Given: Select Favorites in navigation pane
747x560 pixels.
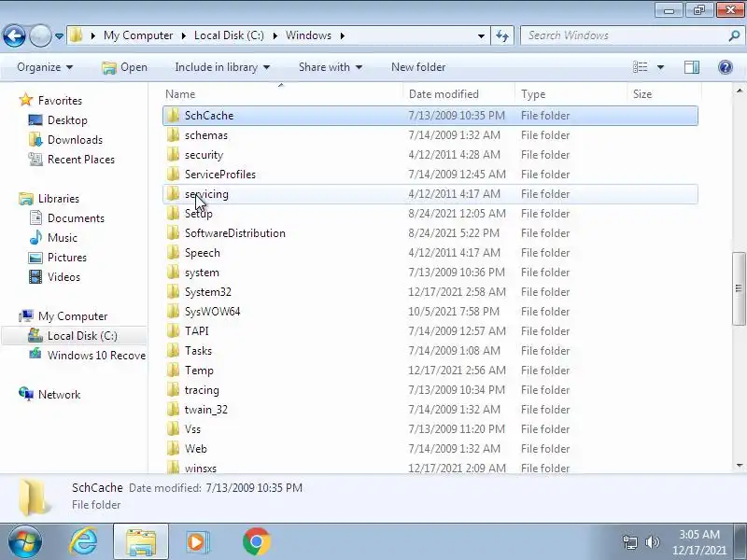Looking at the screenshot, I should click(60, 101).
